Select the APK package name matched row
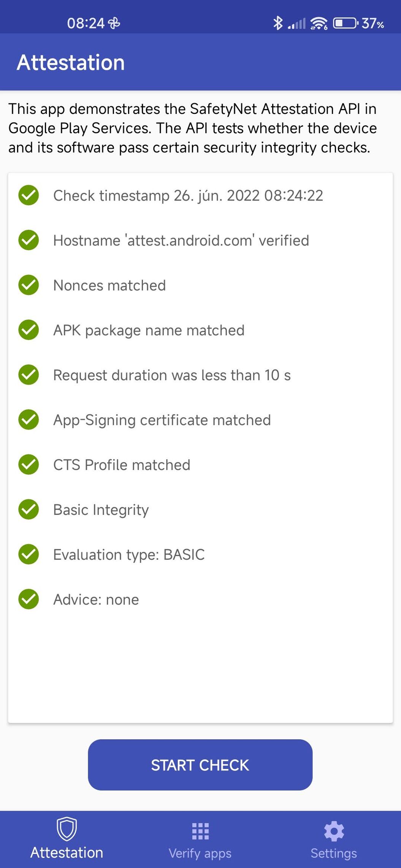 (200, 330)
